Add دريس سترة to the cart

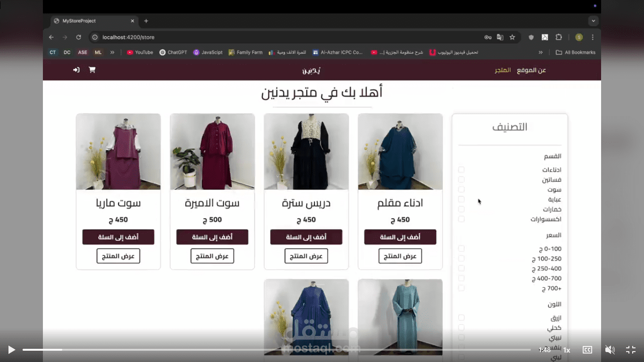(x=306, y=237)
